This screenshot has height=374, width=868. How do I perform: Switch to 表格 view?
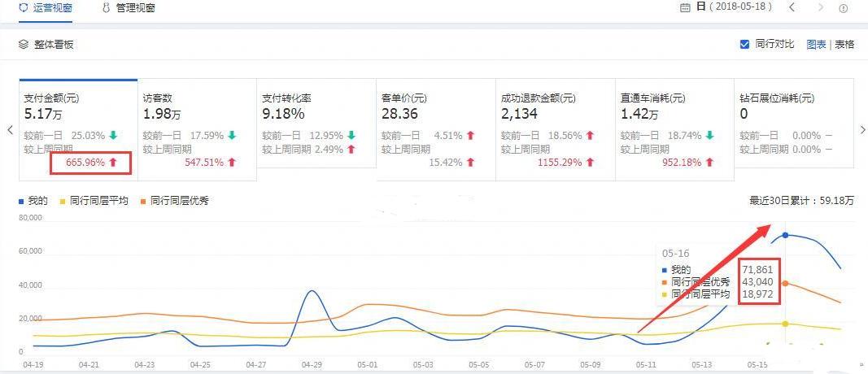844,45
